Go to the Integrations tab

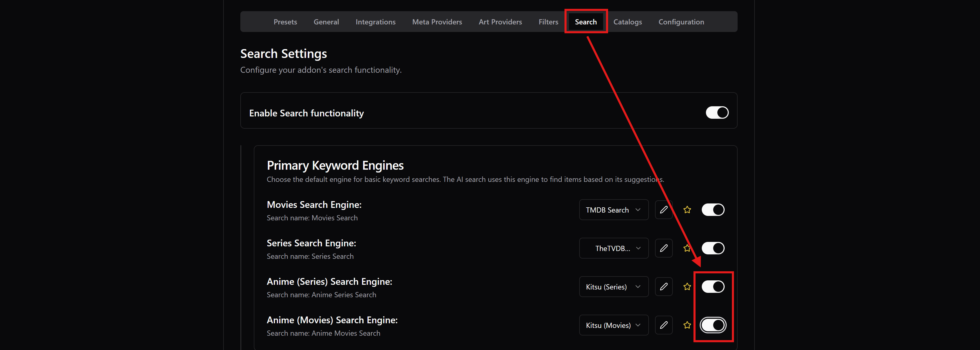pos(376,22)
